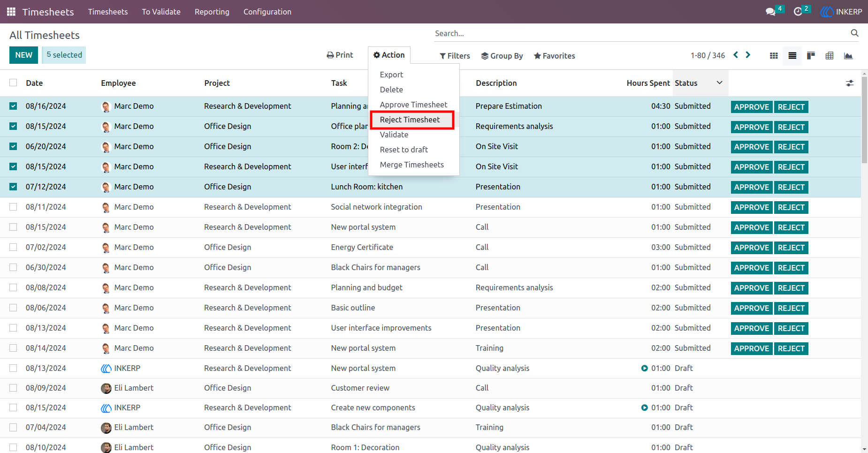Toggle the select-all header checkbox
Screen dimensions: 868x453
[13, 83]
